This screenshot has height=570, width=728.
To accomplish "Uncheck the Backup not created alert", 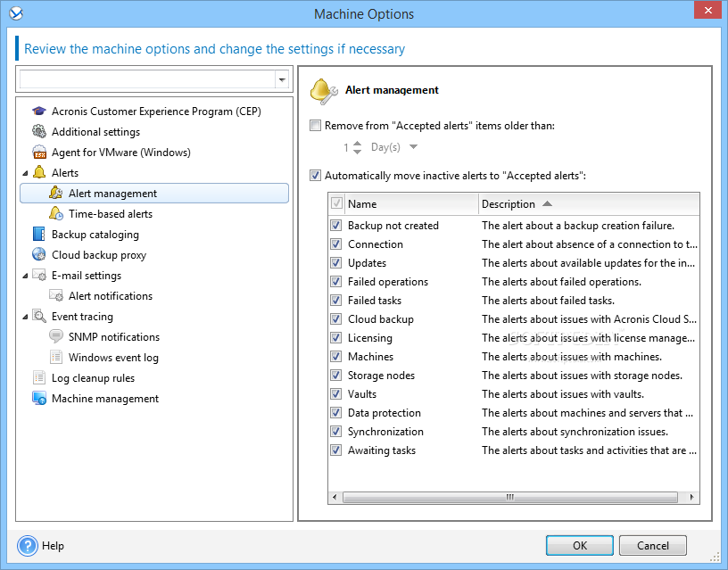I will [335, 225].
